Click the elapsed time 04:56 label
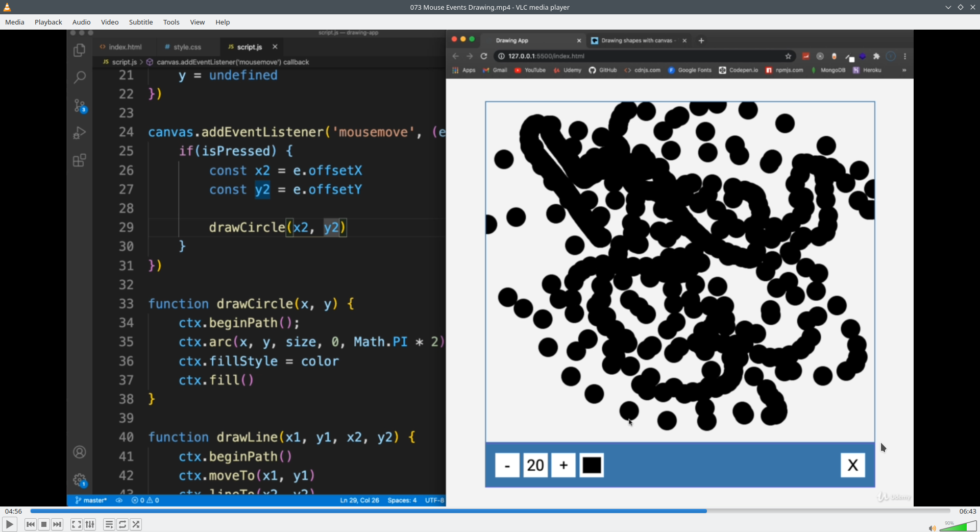 pyautogui.click(x=14, y=511)
